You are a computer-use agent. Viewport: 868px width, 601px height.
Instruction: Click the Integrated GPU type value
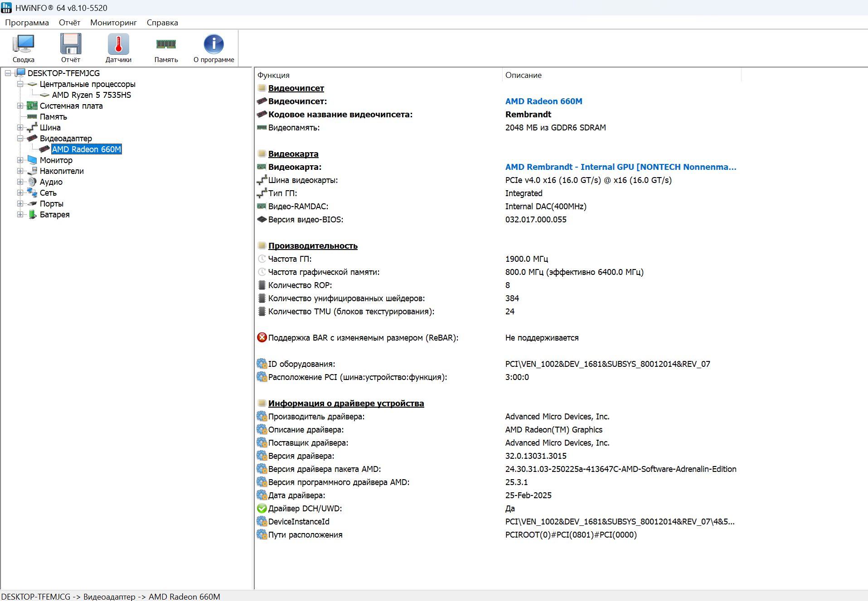click(524, 193)
